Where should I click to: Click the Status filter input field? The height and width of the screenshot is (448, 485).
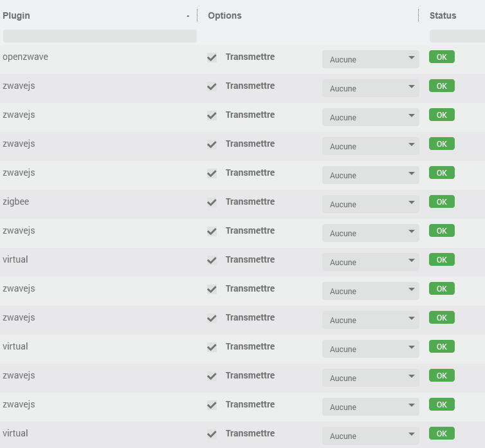457,36
